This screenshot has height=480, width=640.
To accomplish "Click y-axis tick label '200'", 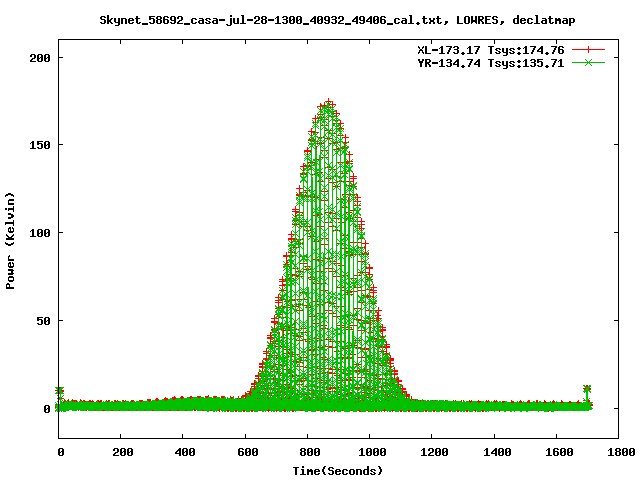I will coord(40,58).
